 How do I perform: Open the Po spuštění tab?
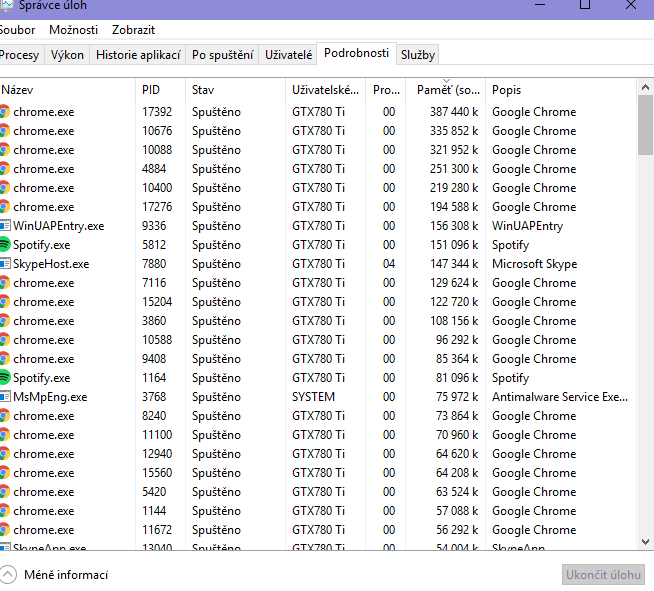click(x=222, y=55)
